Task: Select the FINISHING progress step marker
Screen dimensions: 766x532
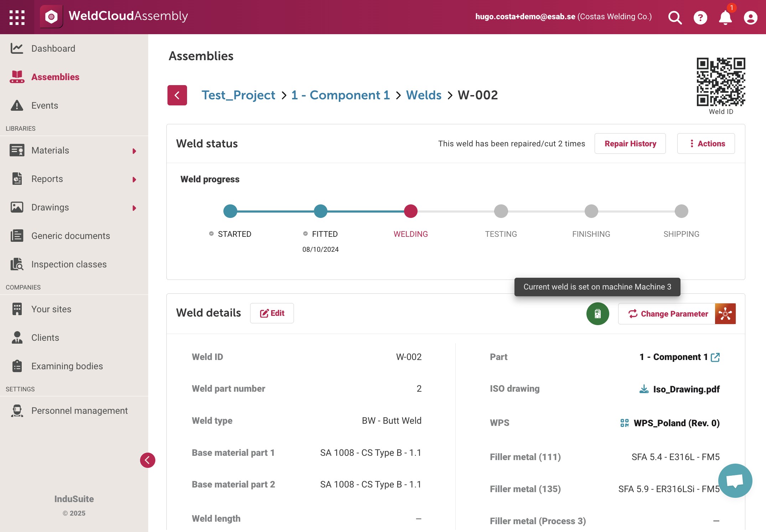Action: (x=591, y=211)
